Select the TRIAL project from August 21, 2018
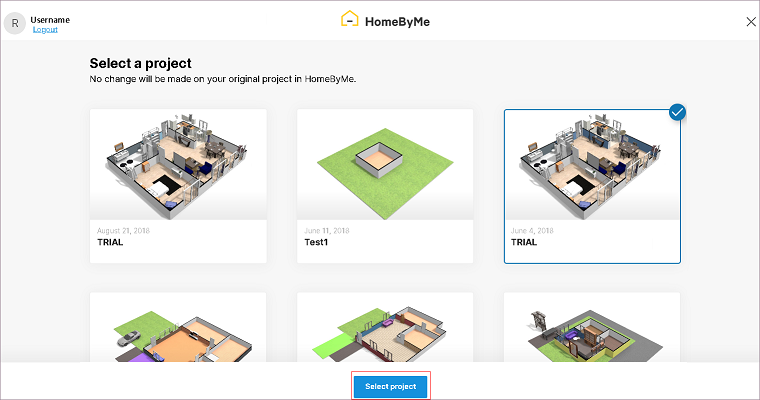Image resolution: width=760 pixels, height=400 pixels. pos(178,165)
